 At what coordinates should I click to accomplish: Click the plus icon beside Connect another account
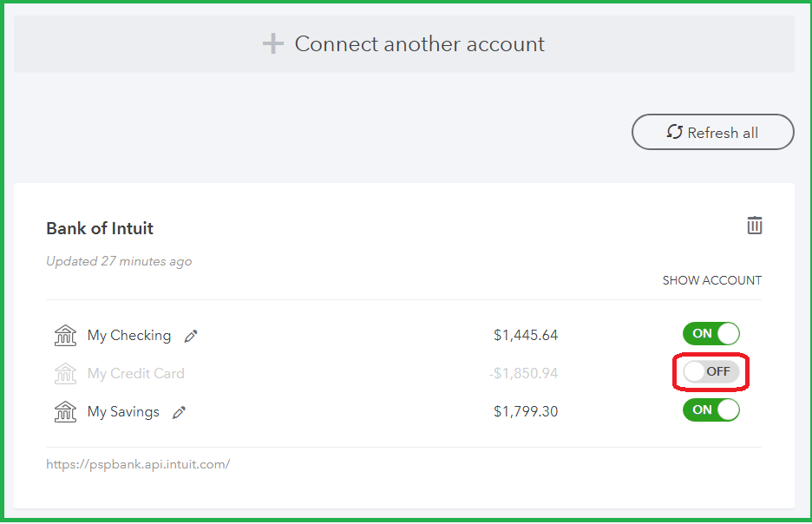[x=273, y=44]
